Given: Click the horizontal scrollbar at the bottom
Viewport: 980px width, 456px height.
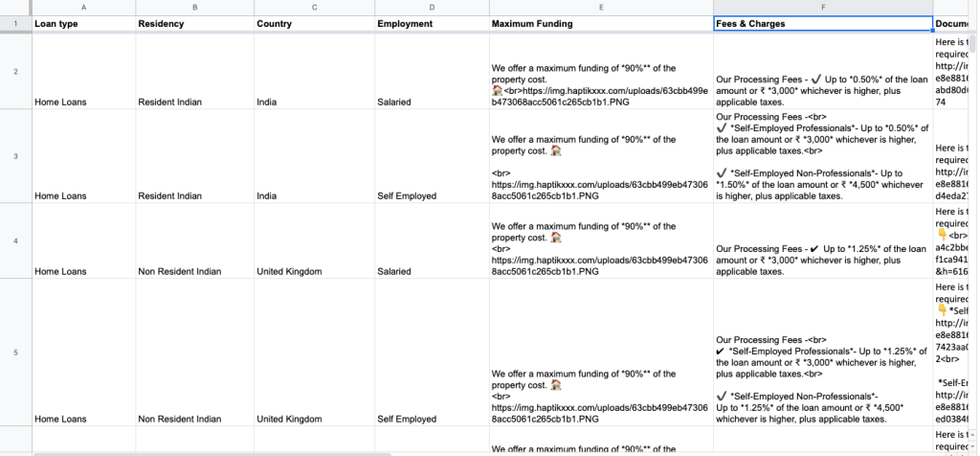Looking at the screenshot, I should (211, 453).
